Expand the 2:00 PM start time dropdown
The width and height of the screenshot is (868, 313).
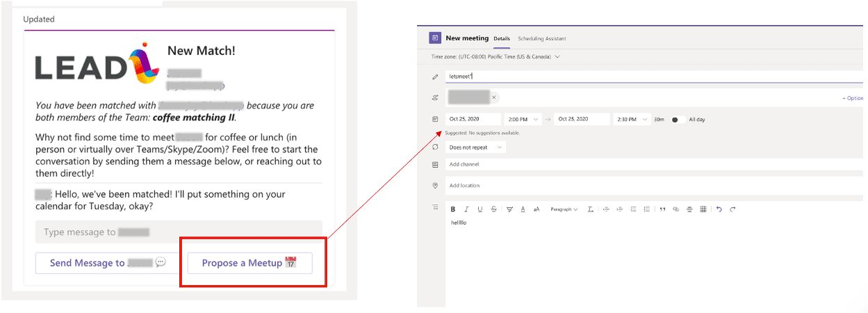coord(536,120)
